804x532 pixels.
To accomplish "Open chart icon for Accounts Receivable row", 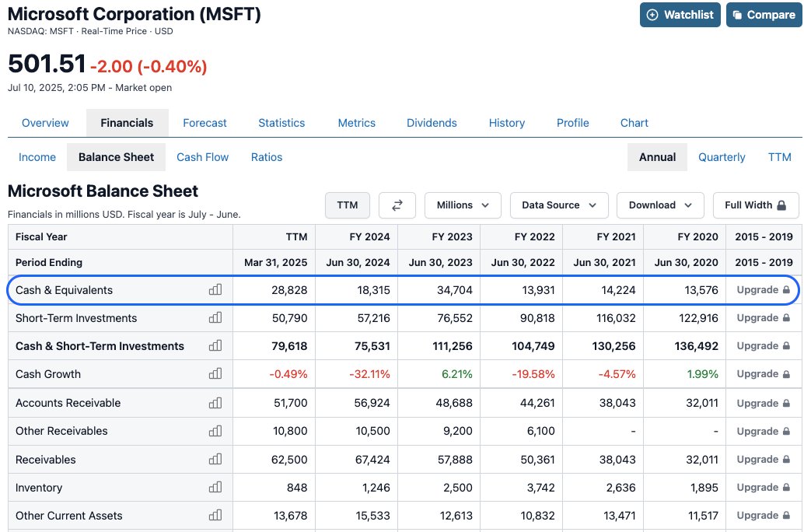I will [215, 403].
